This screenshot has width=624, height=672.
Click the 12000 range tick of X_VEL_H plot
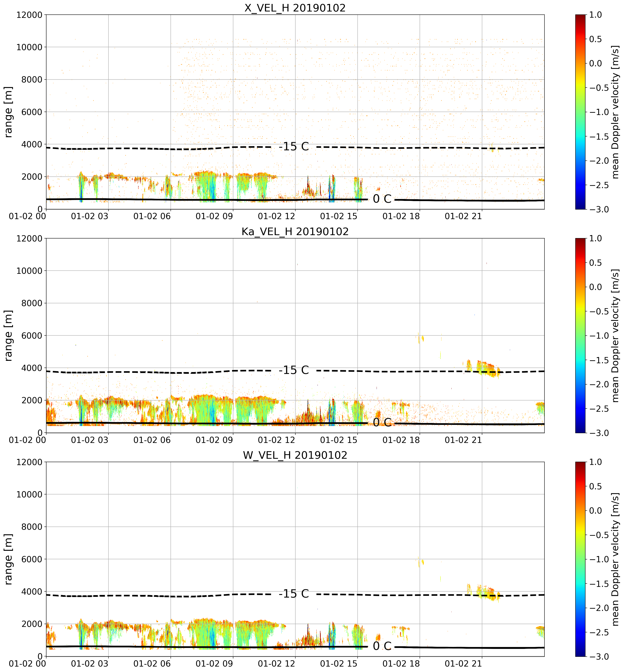(x=29, y=15)
